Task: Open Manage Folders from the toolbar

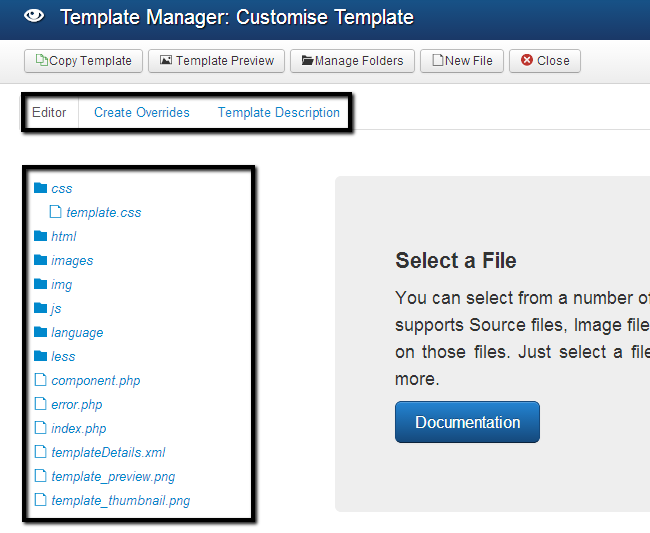Action: click(x=352, y=61)
